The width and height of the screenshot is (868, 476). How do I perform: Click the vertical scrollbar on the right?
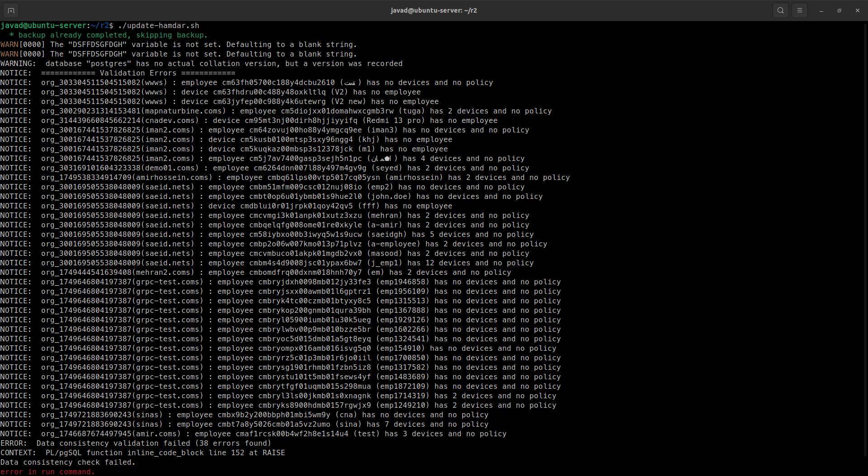865,226
